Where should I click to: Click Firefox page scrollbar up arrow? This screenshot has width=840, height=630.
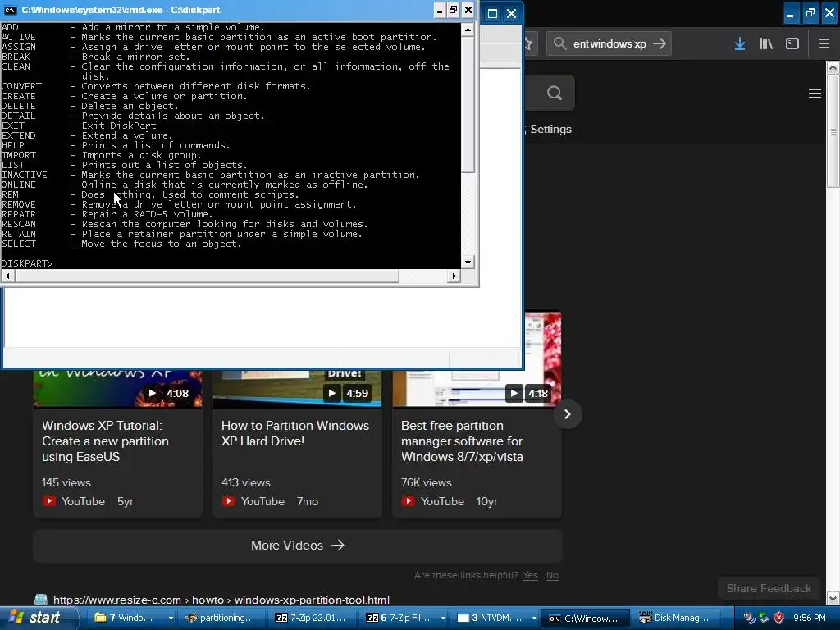pyautogui.click(x=833, y=68)
